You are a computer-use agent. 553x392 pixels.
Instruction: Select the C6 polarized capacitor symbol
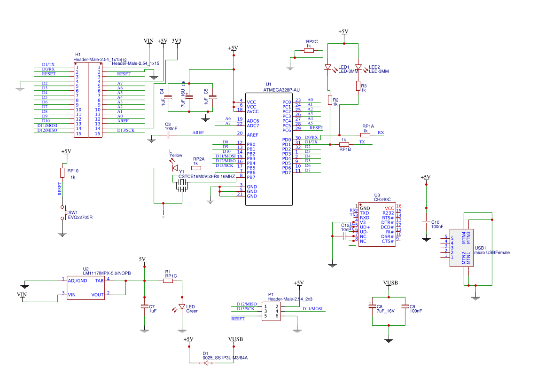(x=189, y=97)
